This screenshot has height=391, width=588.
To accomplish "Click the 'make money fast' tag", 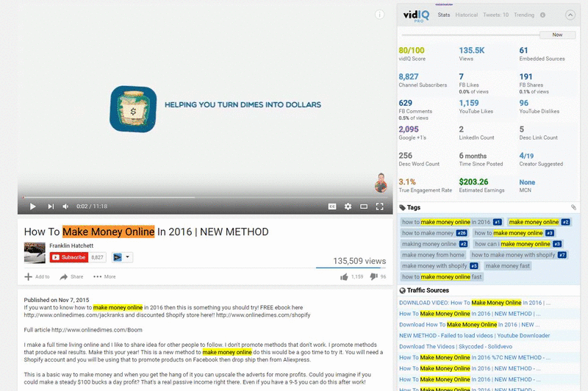I will point(507,266).
